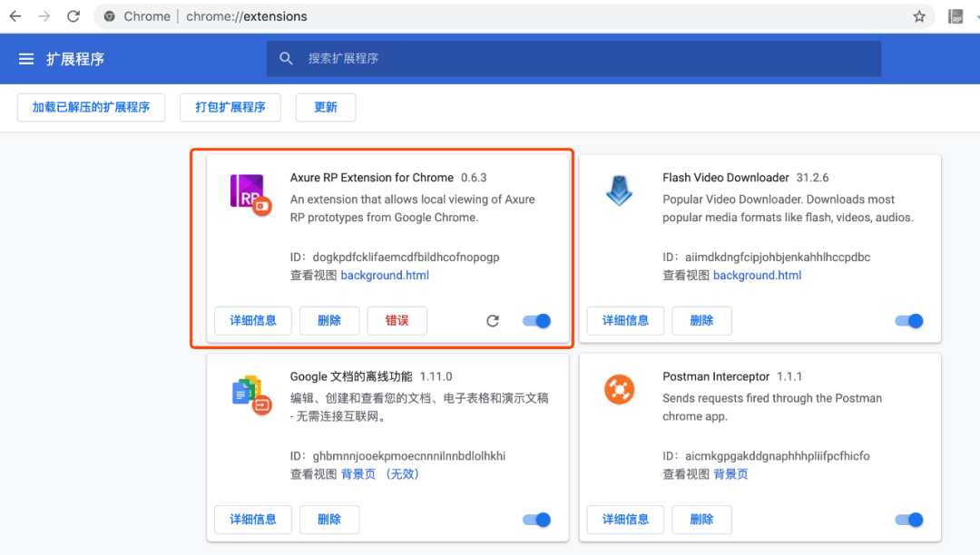Open background.html link for Flash Video Downloader
The width and height of the screenshot is (980, 555).
coord(757,276)
